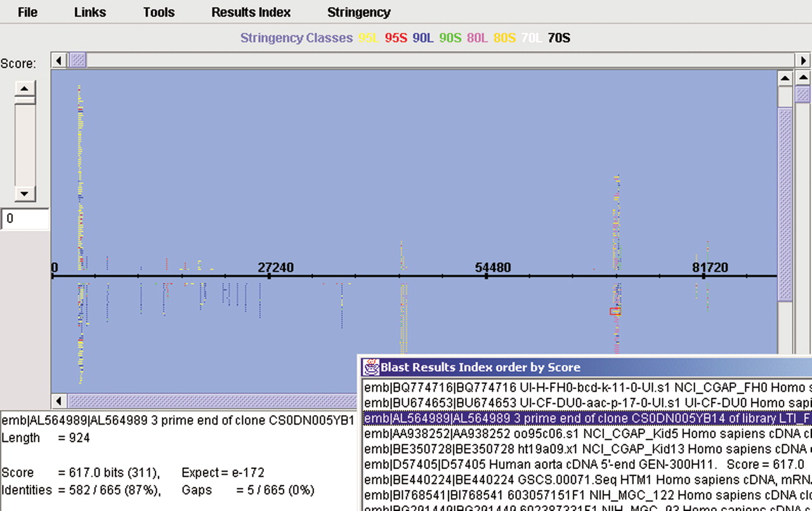Click the bottom horizontal scrollbar left arrow
This screenshot has width=812, height=511.
59,401
